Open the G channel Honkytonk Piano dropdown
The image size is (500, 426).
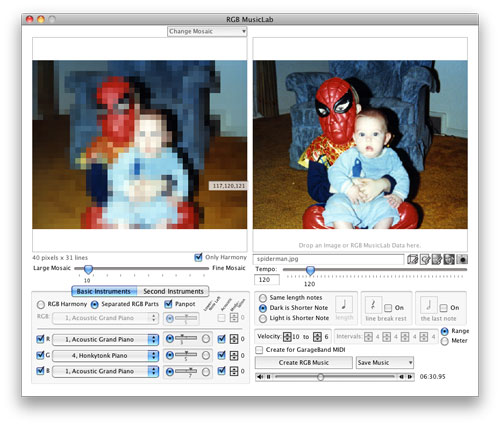pyautogui.click(x=105, y=355)
